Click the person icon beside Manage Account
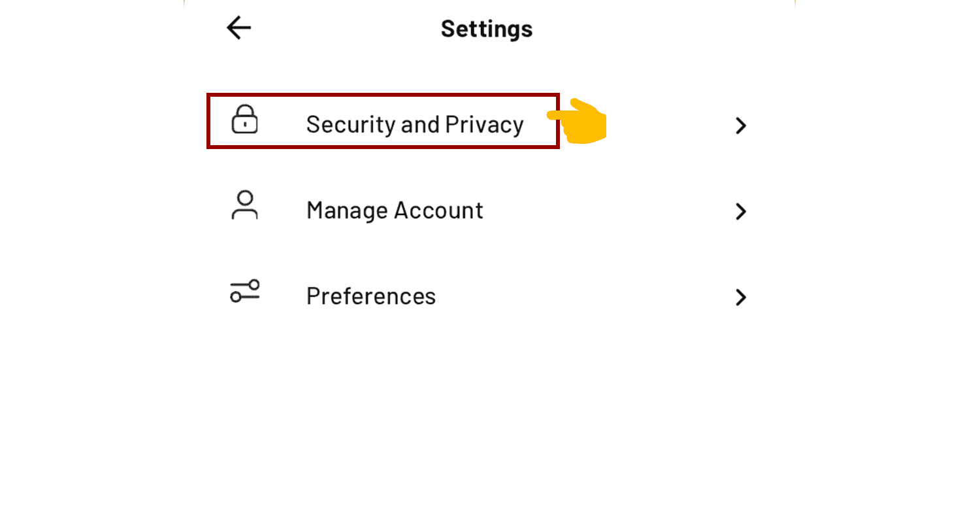The height and width of the screenshot is (523, 980). pos(244,205)
